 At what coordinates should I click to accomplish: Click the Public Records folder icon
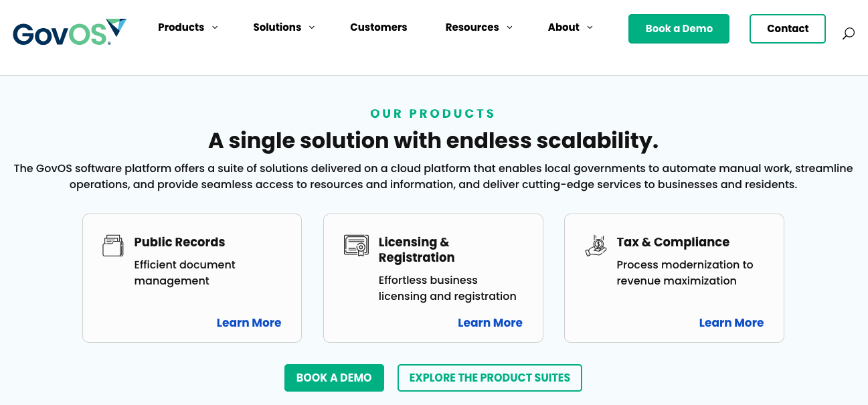(x=113, y=246)
